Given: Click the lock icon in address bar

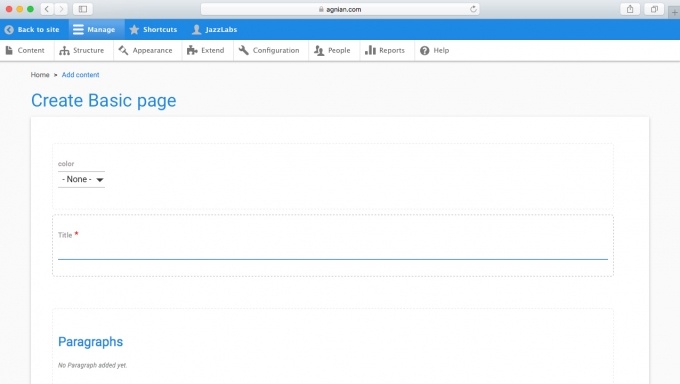Looking at the screenshot, I should pos(321,9).
